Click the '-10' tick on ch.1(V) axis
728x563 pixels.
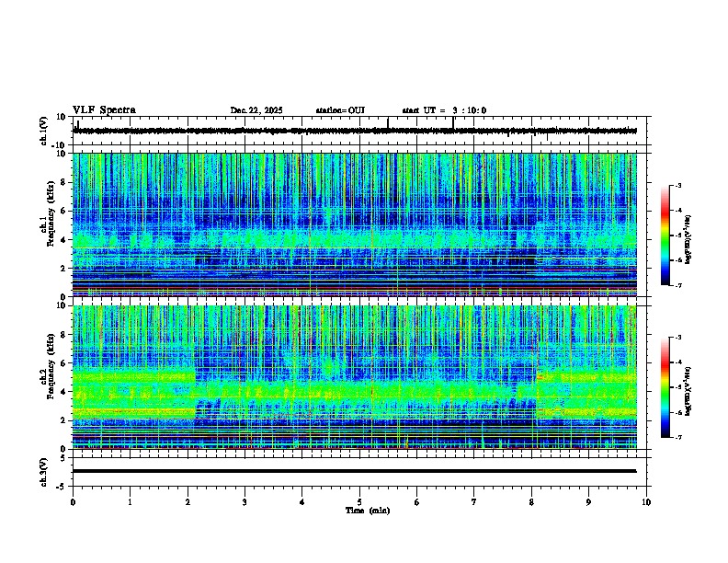click(60, 145)
